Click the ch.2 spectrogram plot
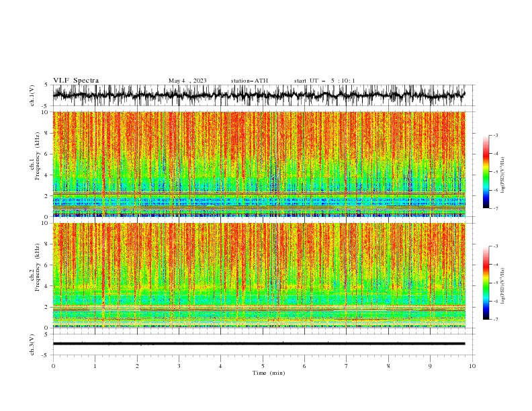 click(x=259, y=275)
